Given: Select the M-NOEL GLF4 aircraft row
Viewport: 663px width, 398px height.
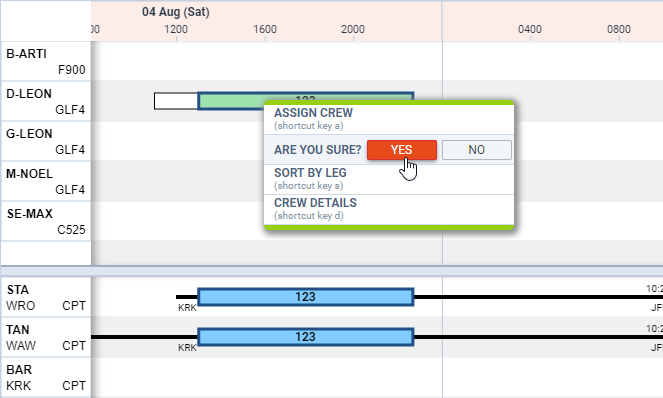Looking at the screenshot, I should click(46, 181).
